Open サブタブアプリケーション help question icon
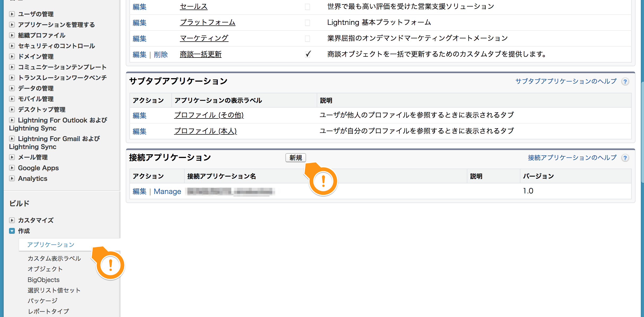The height and width of the screenshot is (317, 644). (x=625, y=82)
